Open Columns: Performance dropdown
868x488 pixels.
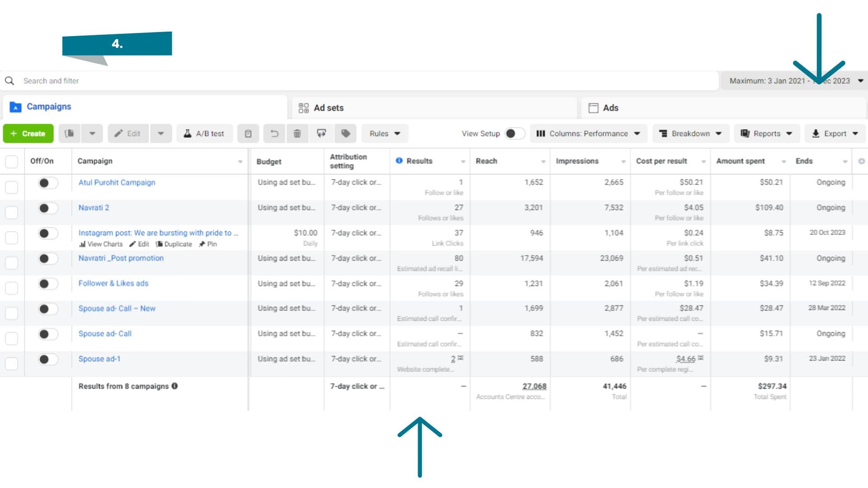coord(588,133)
